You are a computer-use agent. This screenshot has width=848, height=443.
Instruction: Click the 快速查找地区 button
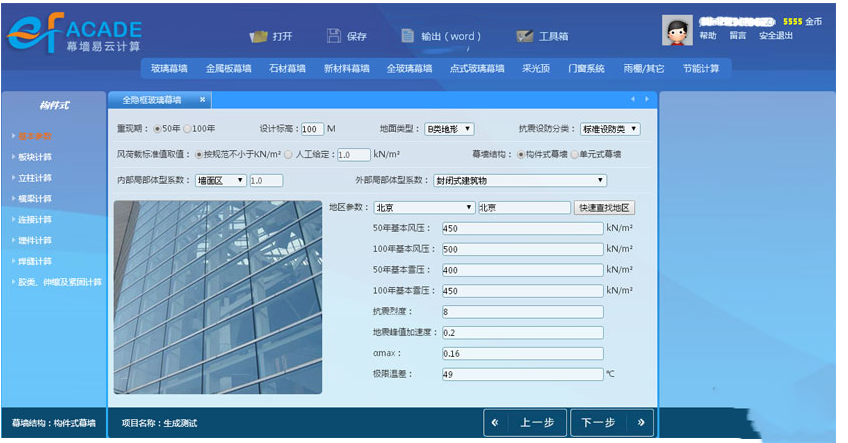pyautogui.click(x=604, y=208)
